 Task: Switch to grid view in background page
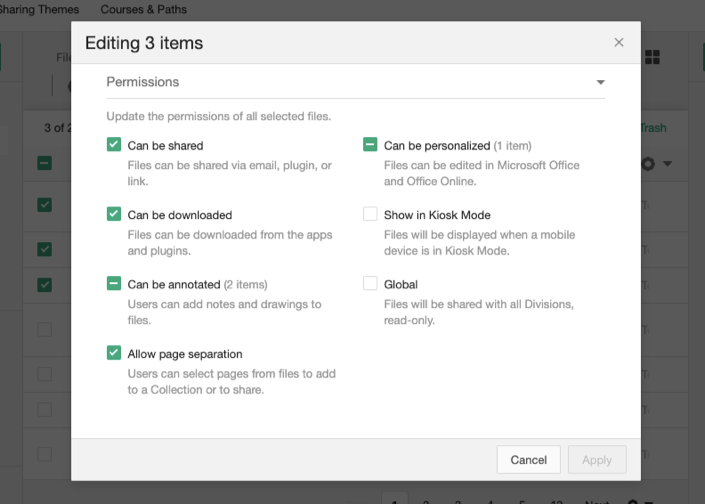(x=652, y=57)
